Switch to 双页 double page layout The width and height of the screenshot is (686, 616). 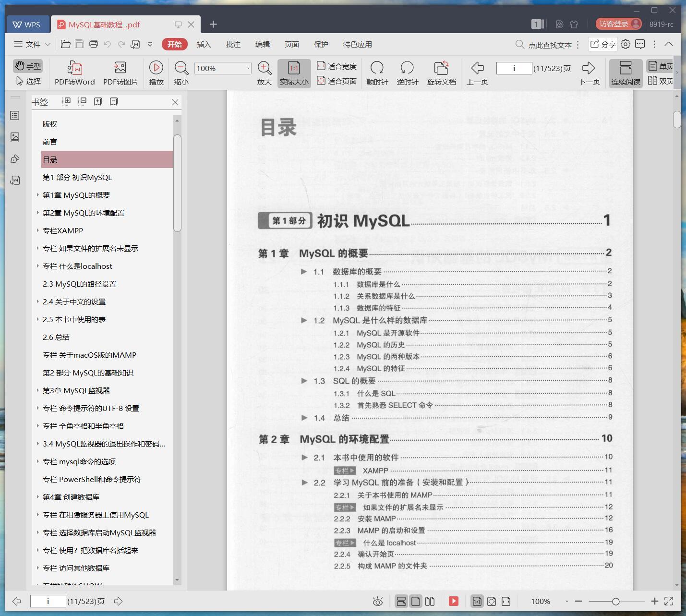click(x=661, y=81)
